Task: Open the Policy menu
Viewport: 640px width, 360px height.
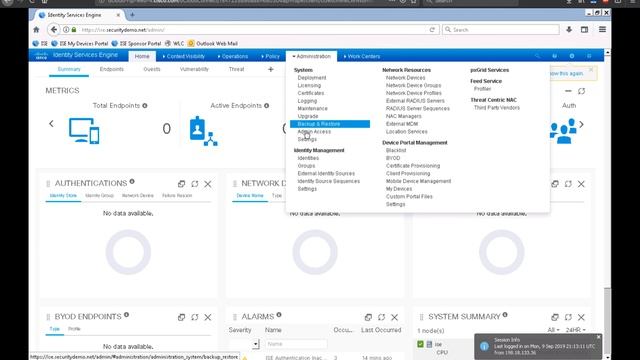Action: (x=271, y=56)
